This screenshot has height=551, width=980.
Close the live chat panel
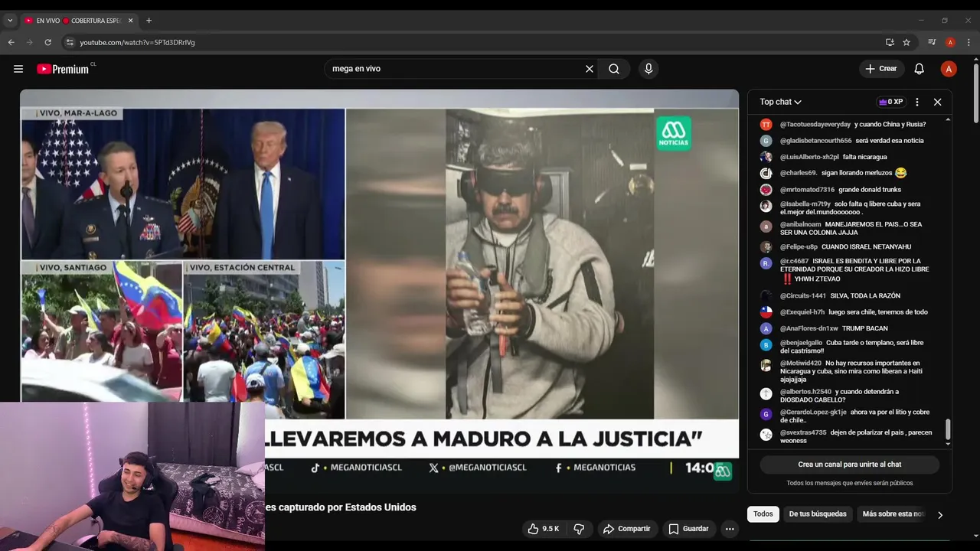point(937,102)
